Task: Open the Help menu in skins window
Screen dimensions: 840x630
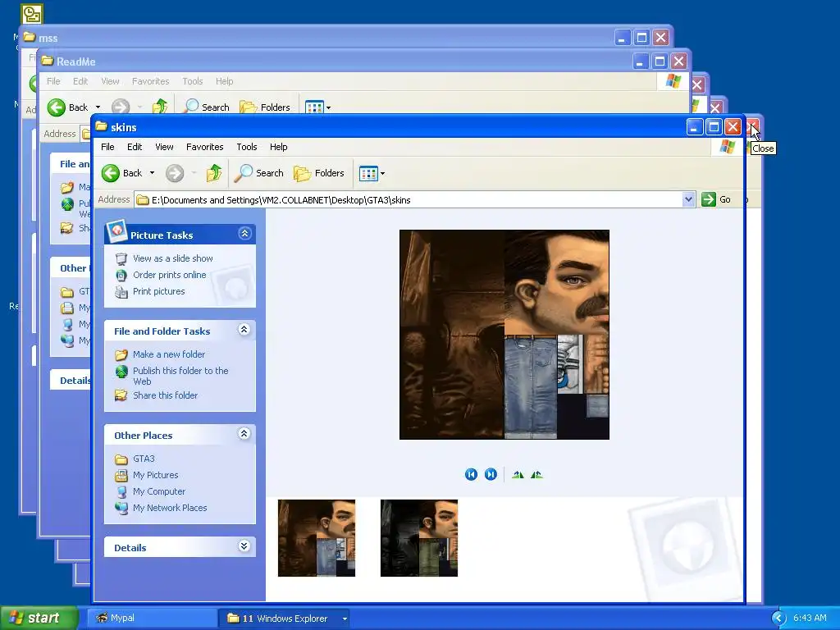Action: click(x=279, y=147)
